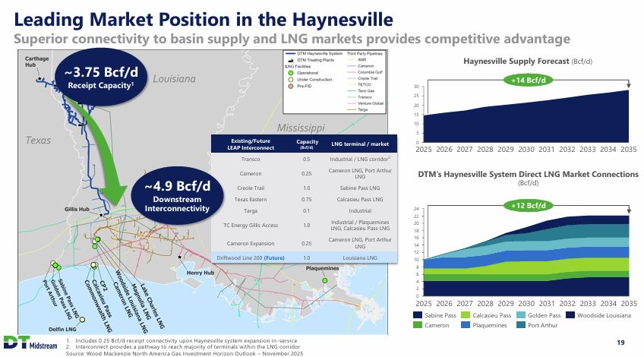Click the 0.75 capacity value for Texas Eastern
Image resolution: width=644 pixels, height=357 pixels.
[x=306, y=199]
